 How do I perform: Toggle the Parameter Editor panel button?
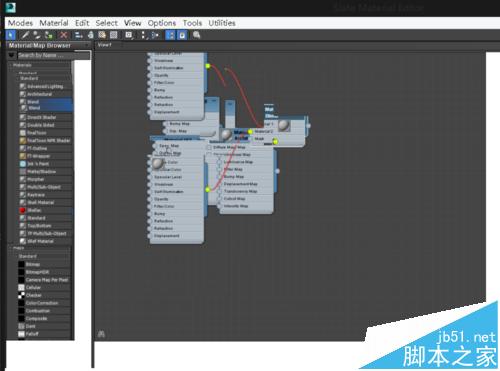pos(182,35)
